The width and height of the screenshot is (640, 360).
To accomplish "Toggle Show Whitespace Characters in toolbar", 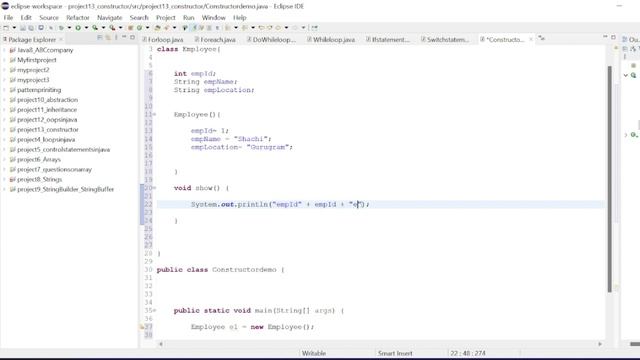I will point(217,28).
